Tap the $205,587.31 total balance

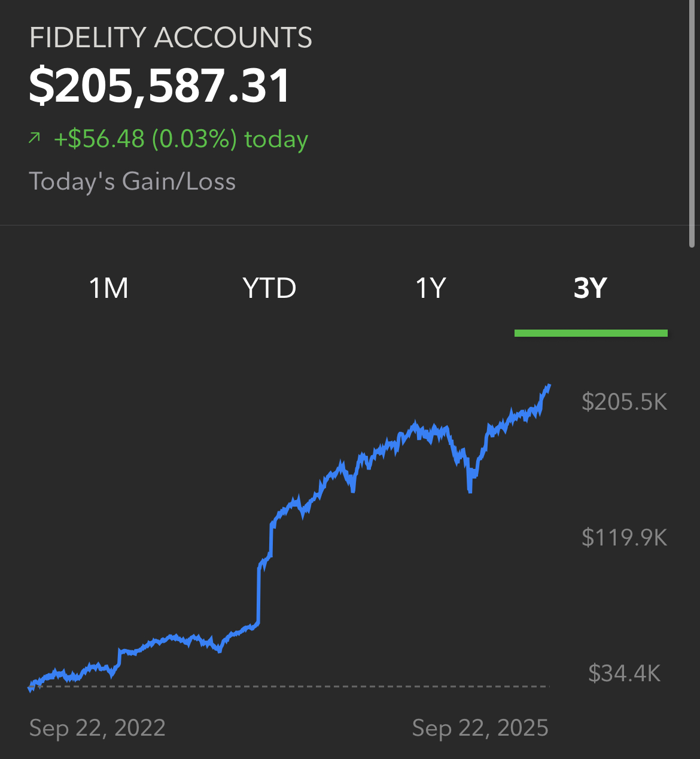point(160,86)
